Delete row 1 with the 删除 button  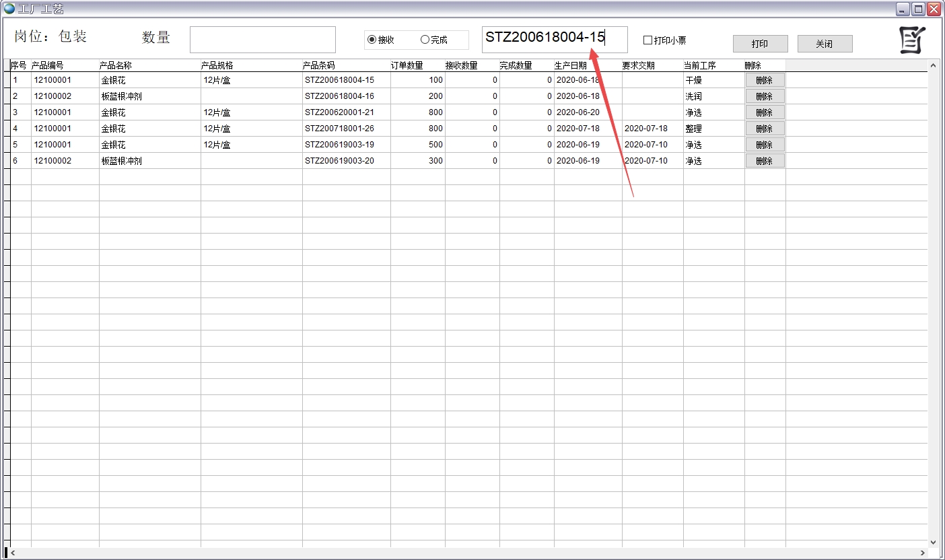[764, 80]
